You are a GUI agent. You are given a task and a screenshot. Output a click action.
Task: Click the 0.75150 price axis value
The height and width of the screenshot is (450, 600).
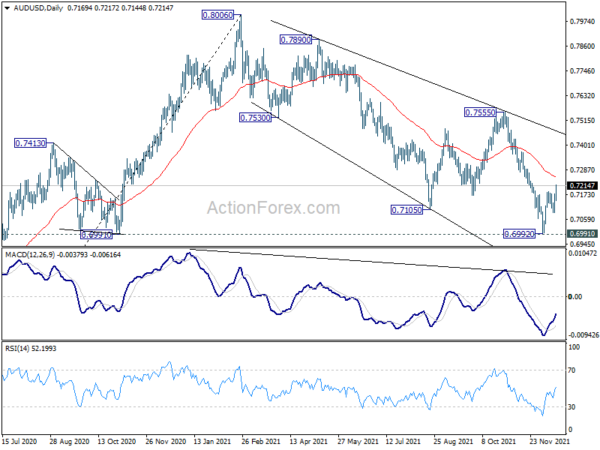(x=582, y=121)
